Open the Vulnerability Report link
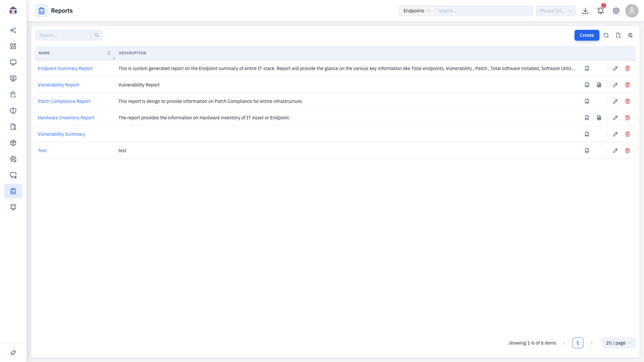 click(58, 85)
